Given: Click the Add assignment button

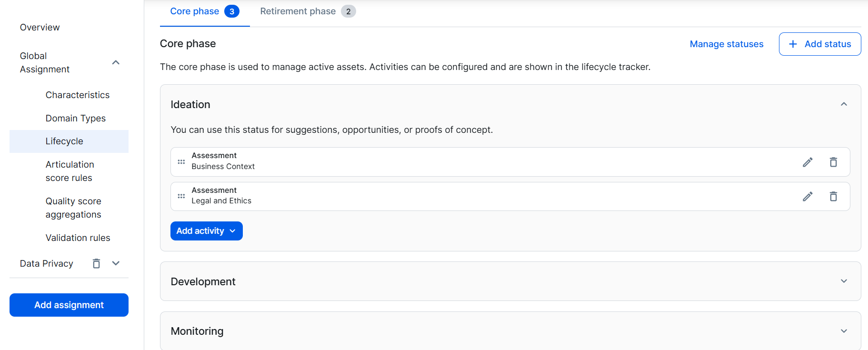Looking at the screenshot, I should click(69, 305).
